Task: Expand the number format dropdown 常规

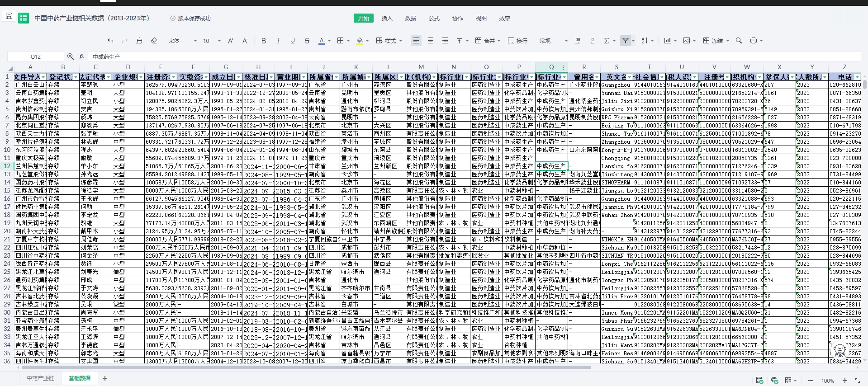Action: pyautogui.click(x=553, y=41)
